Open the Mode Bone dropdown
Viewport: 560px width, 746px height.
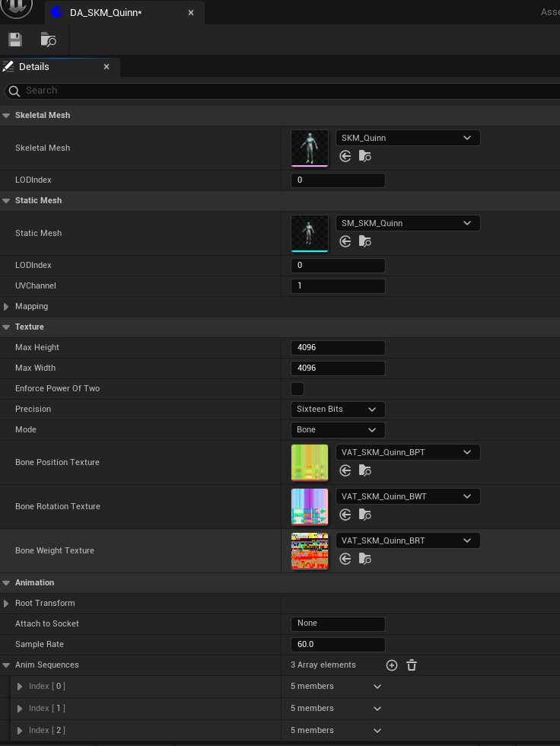pyautogui.click(x=338, y=430)
